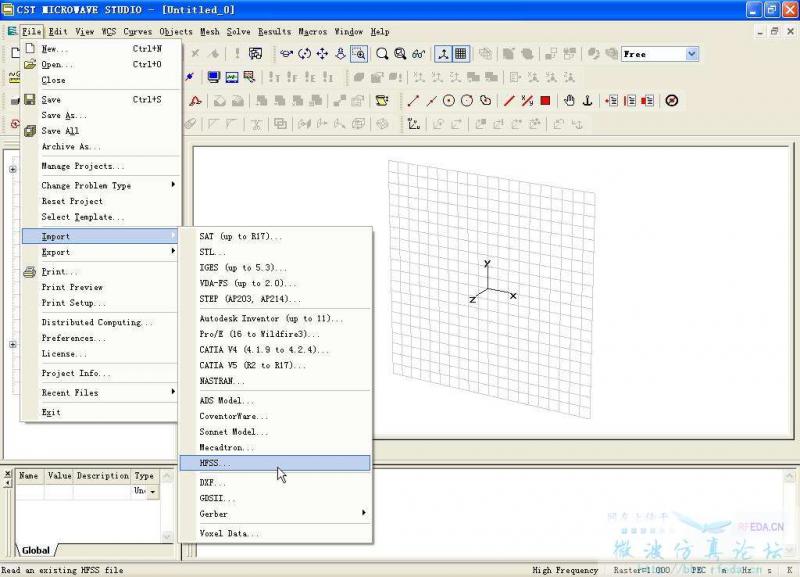Click the Print printer icon in File menu
The width and height of the screenshot is (800, 577).
tap(30, 272)
